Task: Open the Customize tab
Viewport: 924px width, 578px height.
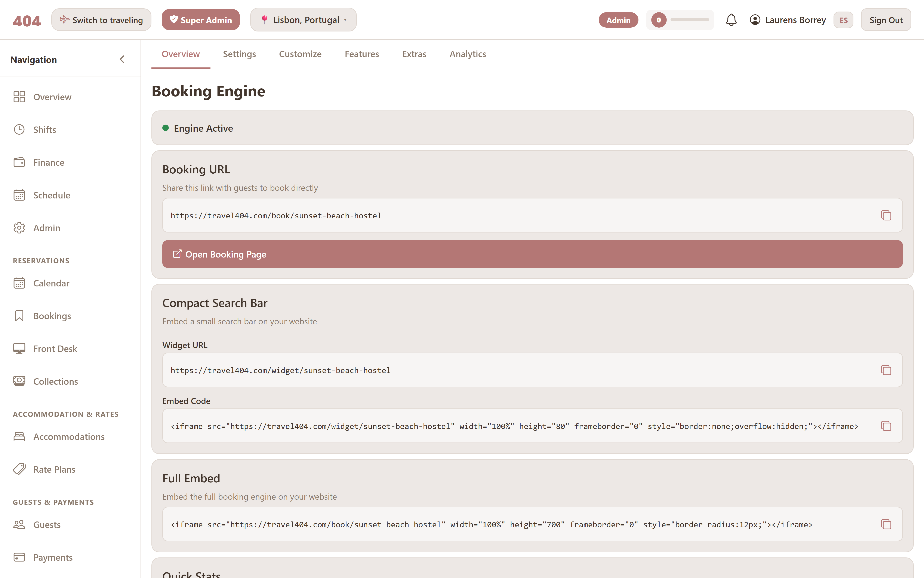Action: coord(300,54)
